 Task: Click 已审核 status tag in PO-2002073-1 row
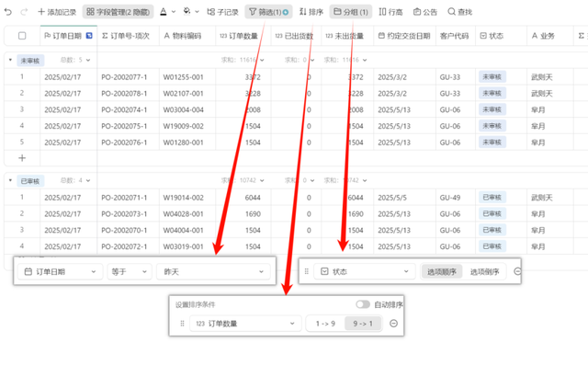492,214
